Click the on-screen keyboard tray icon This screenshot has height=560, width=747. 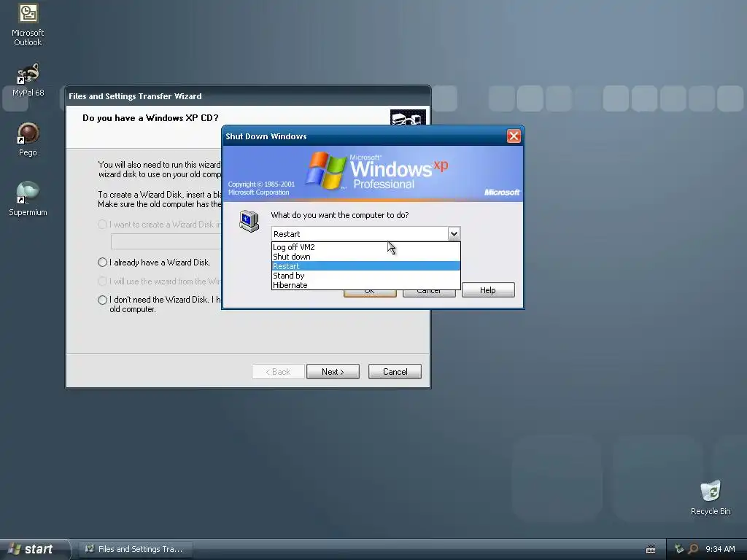pos(651,550)
